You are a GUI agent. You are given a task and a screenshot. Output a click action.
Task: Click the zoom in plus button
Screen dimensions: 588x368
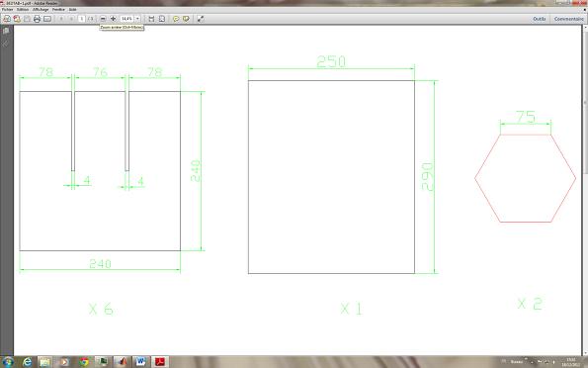point(113,19)
